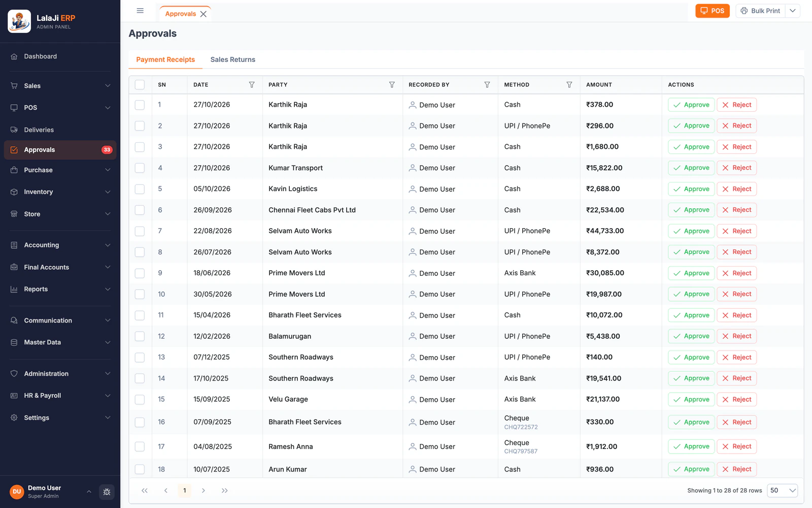Close the Approvals tab

pyautogui.click(x=204, y=14)
